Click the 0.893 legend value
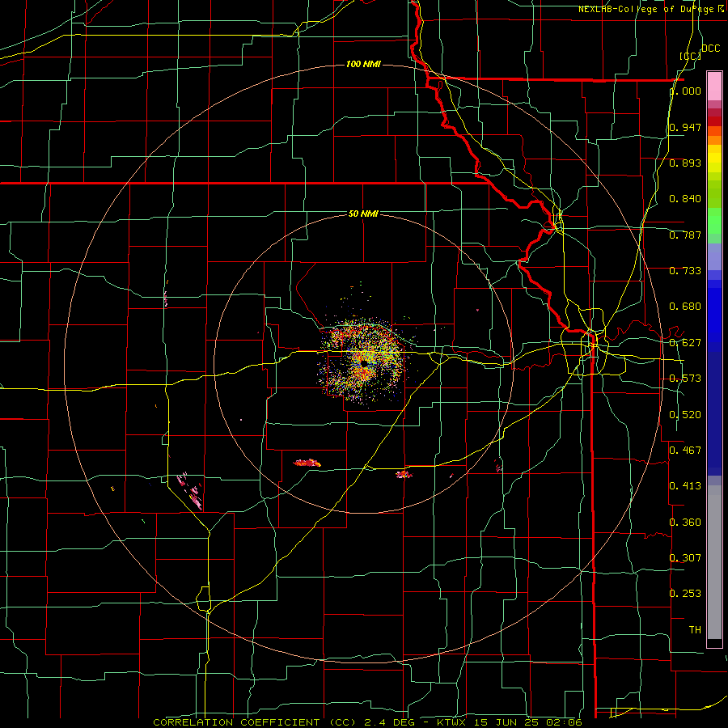The image size is (728, 728). (x=685, y=163)
